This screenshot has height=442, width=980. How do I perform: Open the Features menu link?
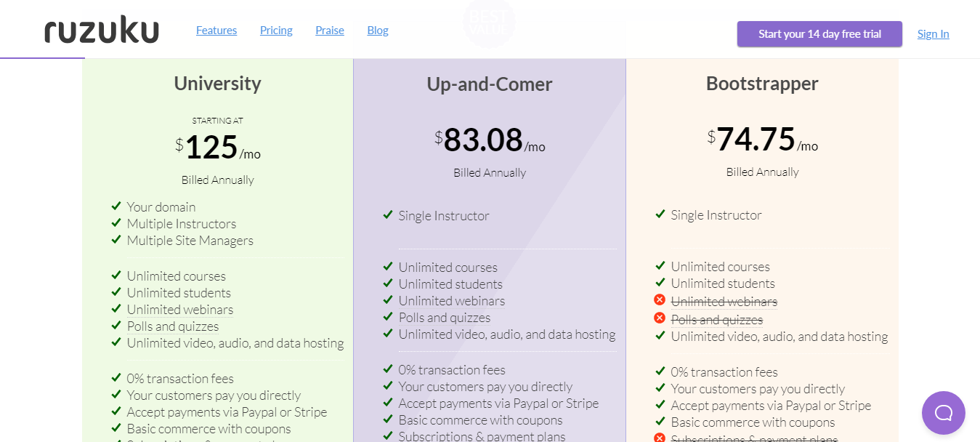(x=216, y=31)
